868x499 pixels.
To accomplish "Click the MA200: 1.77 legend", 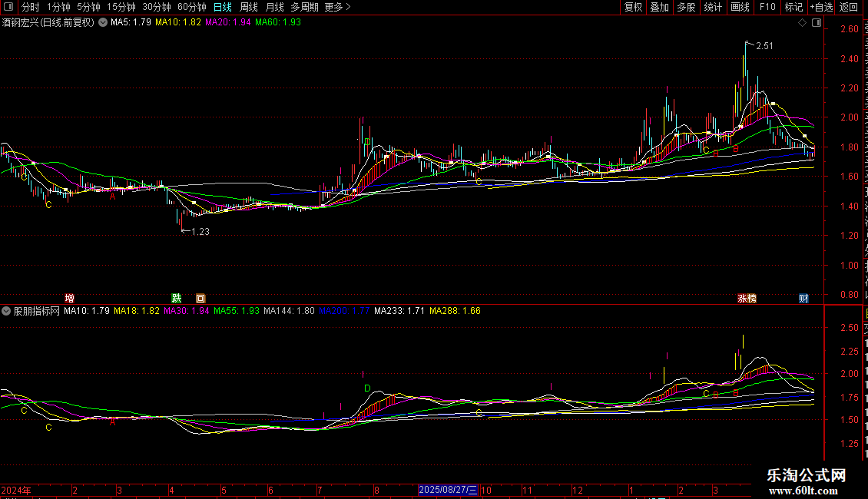I will (344, 311).
